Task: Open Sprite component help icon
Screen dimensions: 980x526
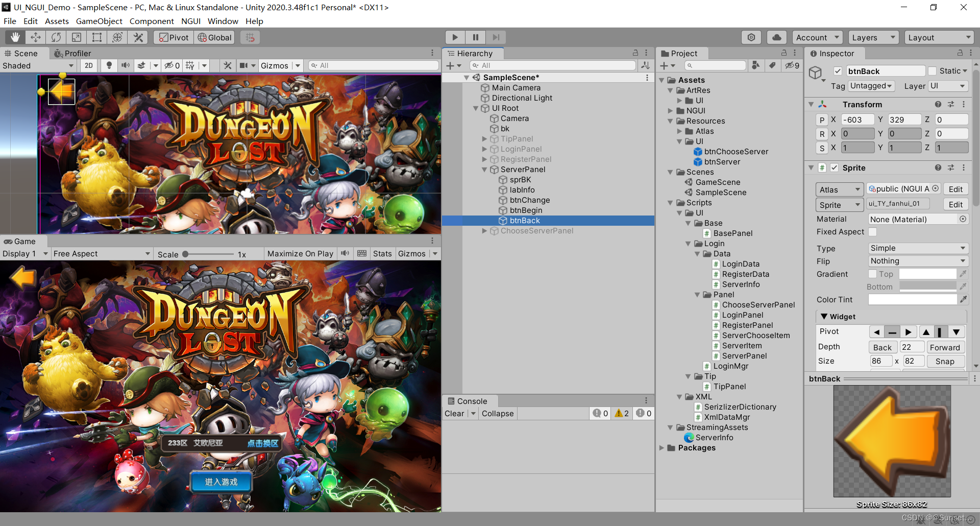Action: [x=938, y=168]
